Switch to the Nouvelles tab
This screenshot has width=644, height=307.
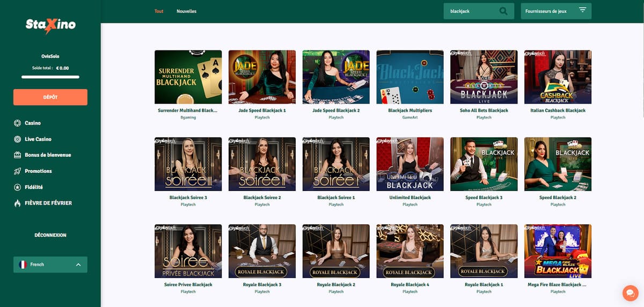pos(186,11)
